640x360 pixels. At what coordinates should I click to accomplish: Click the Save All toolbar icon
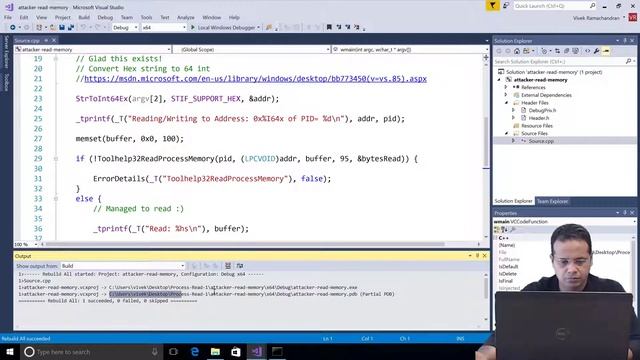point(71,27)
